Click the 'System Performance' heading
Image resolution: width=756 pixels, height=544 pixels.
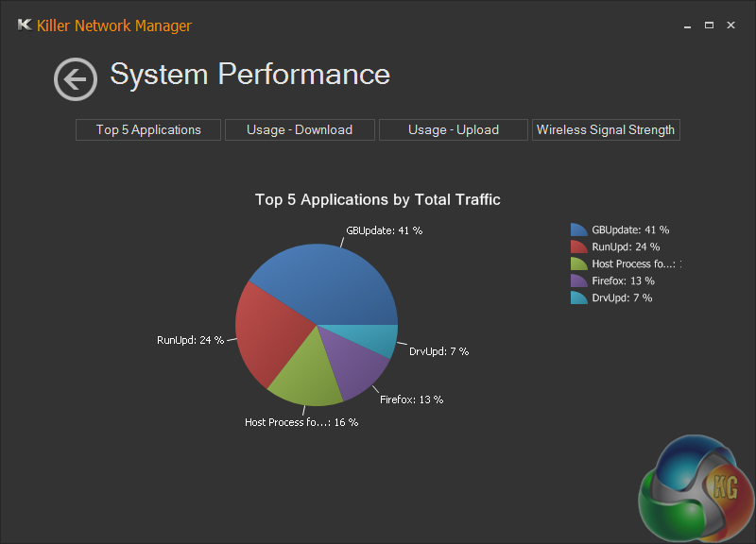[249, 75]
